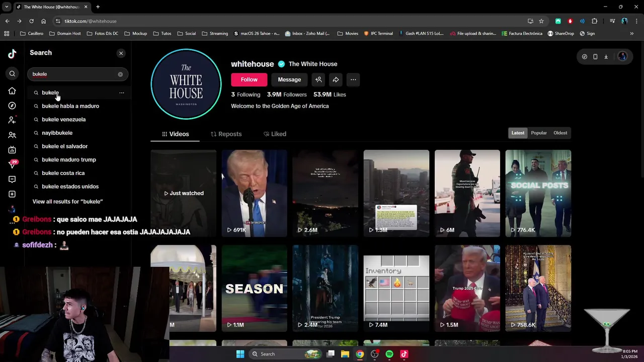Open the three-dot profile menu
This screenshot has width=644, height=362.
(353, 79)
